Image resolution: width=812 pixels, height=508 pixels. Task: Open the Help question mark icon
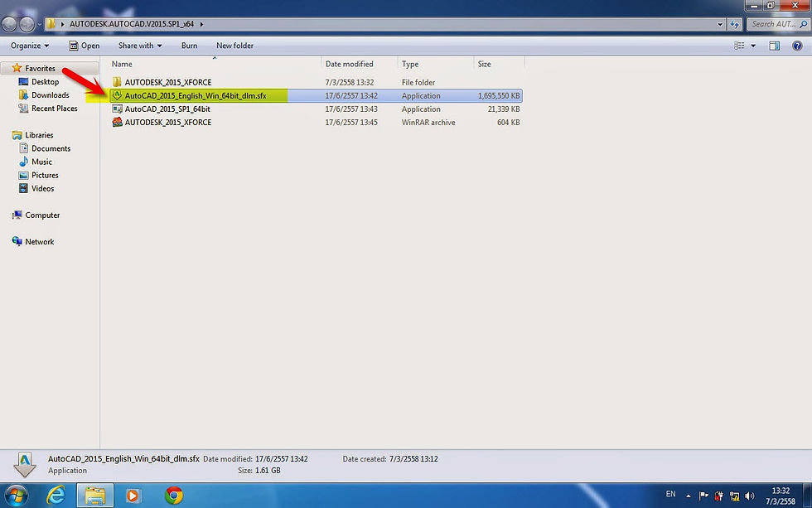797,46
